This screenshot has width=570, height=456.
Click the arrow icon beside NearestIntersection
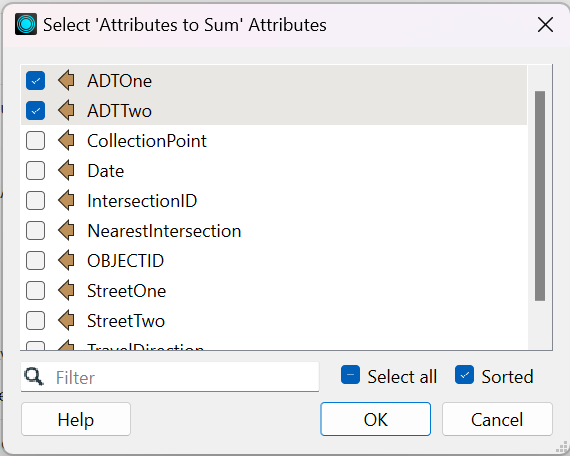point(67,231)
